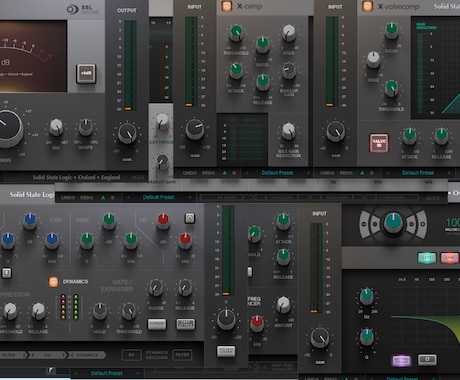Click X-comp Threshold knob

(x=236, y=33)
